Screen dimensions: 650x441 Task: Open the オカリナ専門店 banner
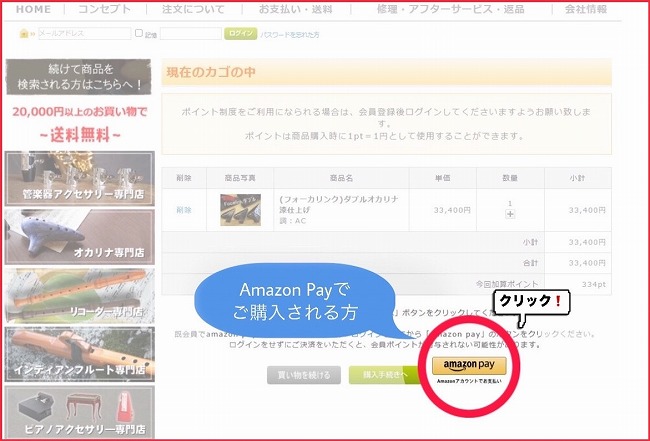(80, 237)
